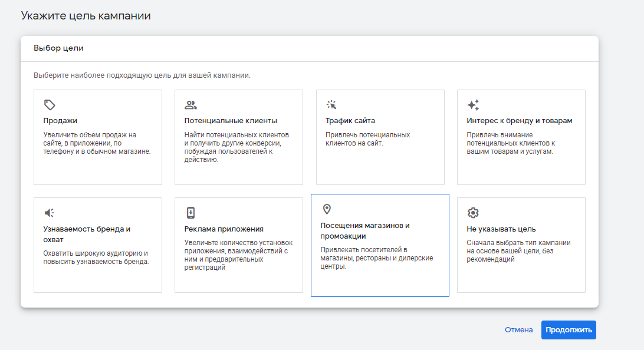Viewport: 644px width, 350px height.
Task: Click the megaphone icon for Узнаваемость бренда
Action: point(50,213)
